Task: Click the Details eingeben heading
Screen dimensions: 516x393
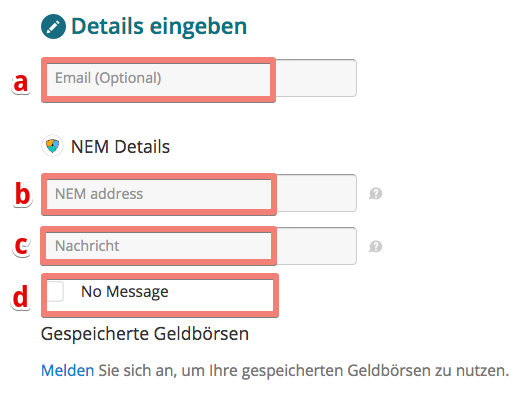Action: click(159, 26)
